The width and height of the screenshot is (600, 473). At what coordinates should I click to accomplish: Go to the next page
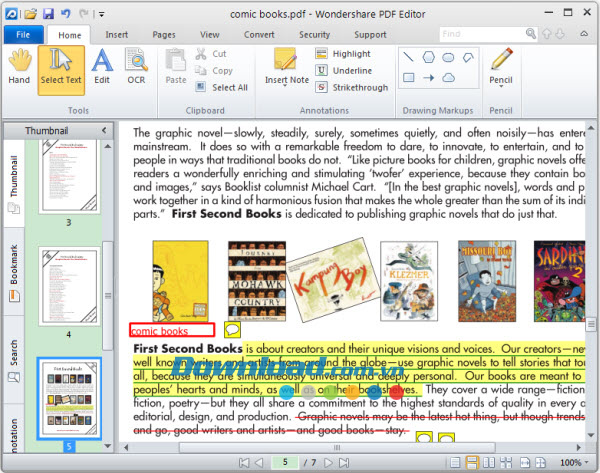(328, 463)
